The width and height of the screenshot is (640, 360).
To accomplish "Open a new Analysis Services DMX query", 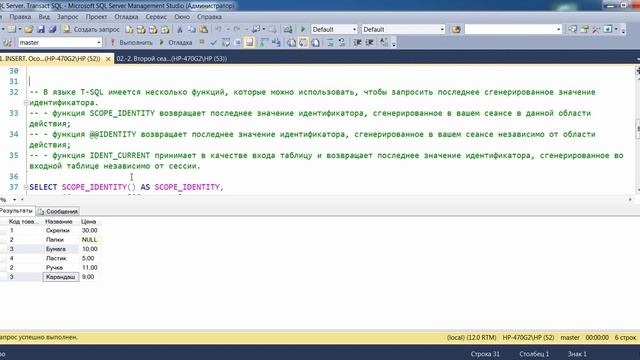I will pos(153,29).
